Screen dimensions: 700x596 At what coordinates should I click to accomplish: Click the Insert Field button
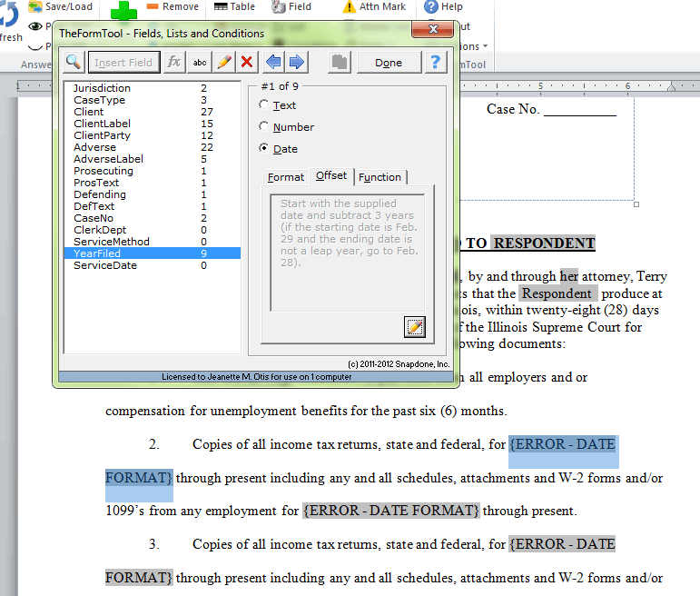pos(123,63)
